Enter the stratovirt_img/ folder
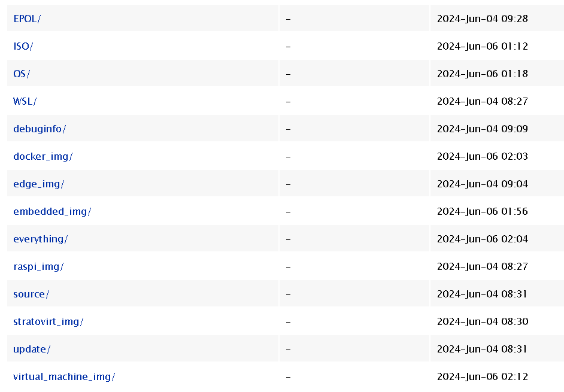 pyautogui.click(x=48, y=321)
